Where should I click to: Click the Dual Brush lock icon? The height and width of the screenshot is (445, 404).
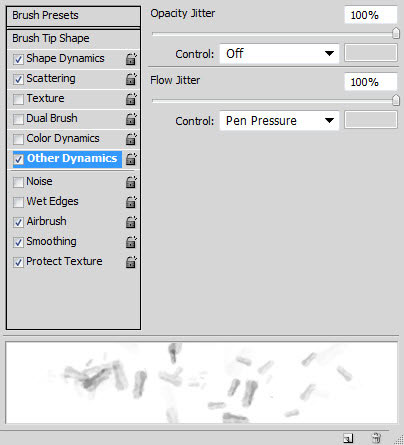click(131, 119)
